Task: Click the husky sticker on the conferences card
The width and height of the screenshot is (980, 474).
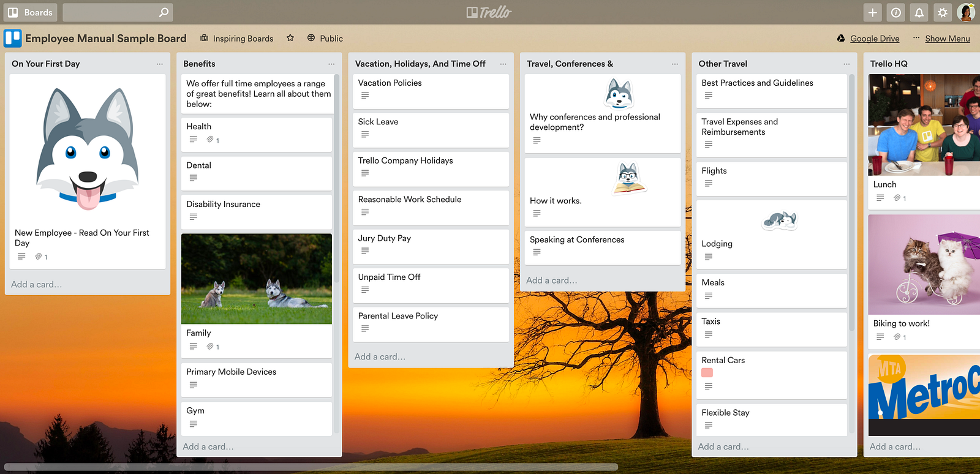Action: click(619, 94)
